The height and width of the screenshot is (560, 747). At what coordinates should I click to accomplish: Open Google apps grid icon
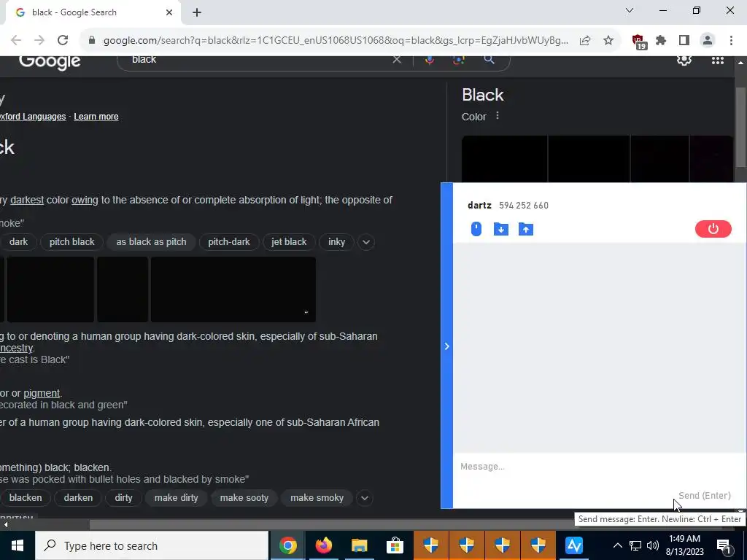click(718, 60)
